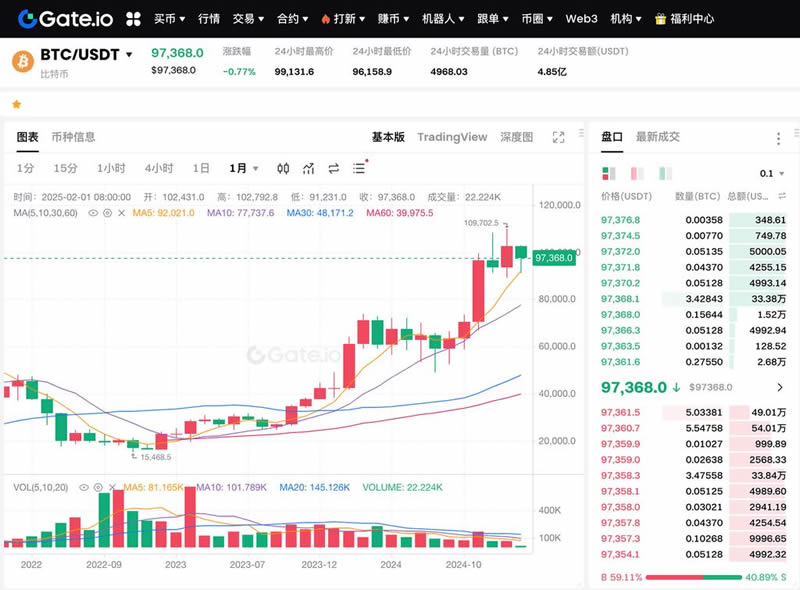The image size is (800, 590).
Task: Open the Web3 menu item
Action: click(581, 19)
